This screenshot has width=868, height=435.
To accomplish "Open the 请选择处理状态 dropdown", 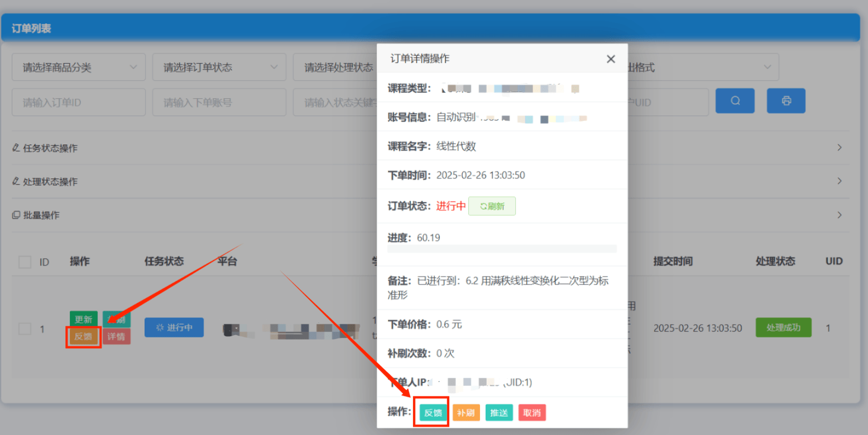I will click(x=335, y=67).
